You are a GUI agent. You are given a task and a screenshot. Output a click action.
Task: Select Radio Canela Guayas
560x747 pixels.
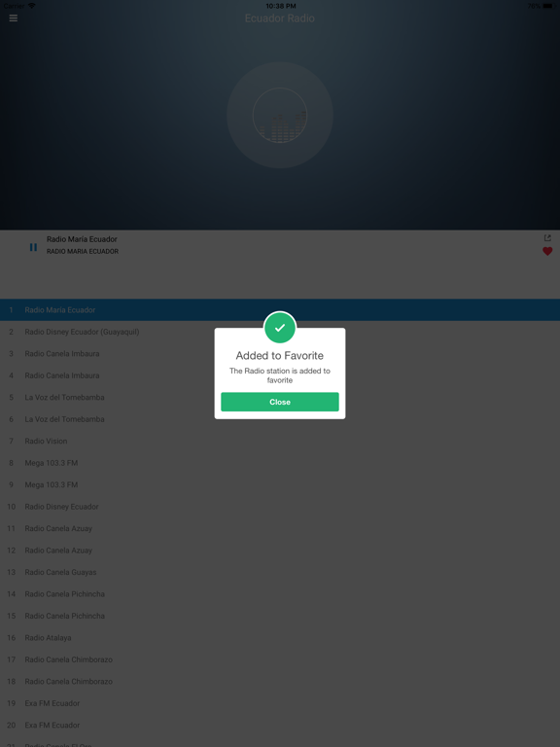coord(280,572)
